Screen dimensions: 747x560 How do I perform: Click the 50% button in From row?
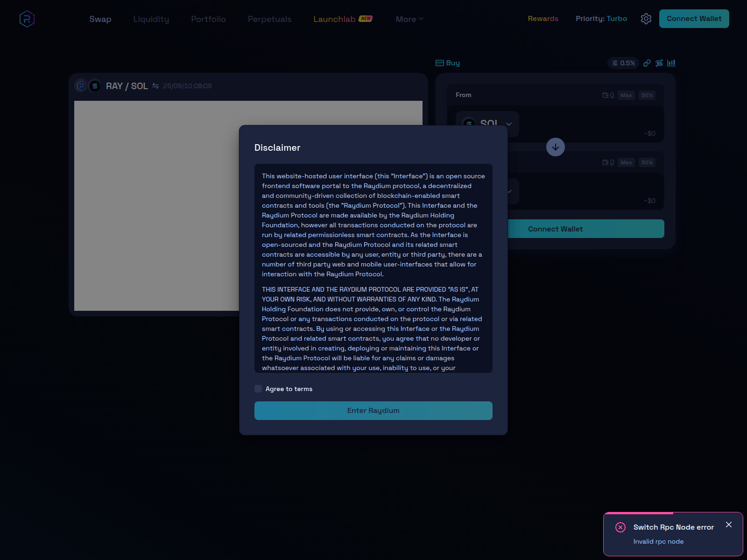pos(647,95)
